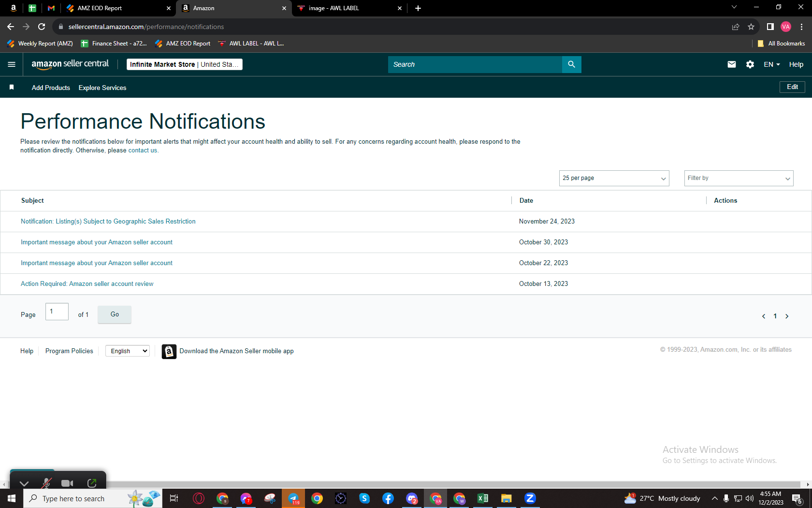Click the share screen icon in the meeting overlay
812x508 pixels.
pos(92,483)
